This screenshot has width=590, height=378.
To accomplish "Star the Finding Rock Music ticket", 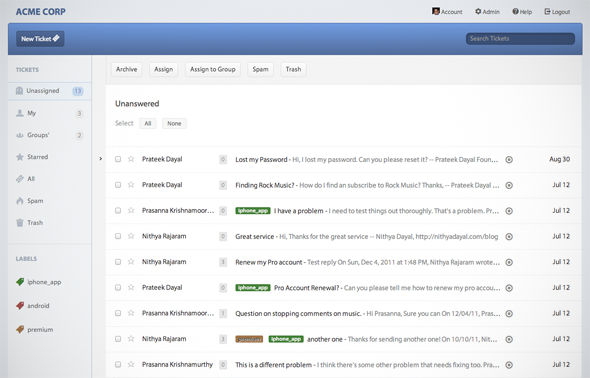I will (131, 184).
